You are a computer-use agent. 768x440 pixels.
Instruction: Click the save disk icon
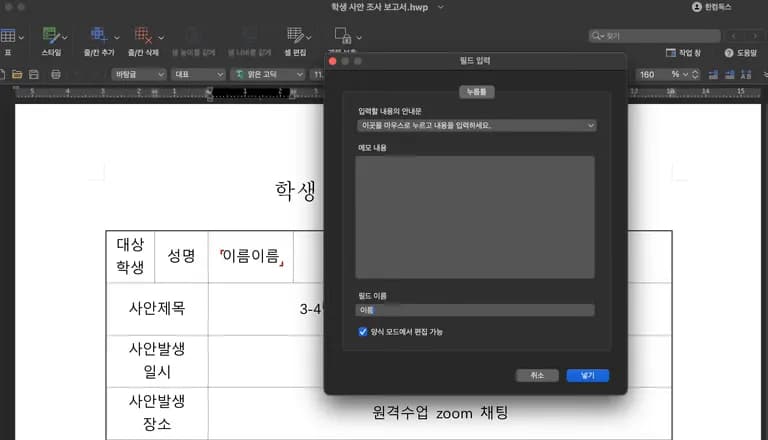pyautogui.click(x=33, y=74)
